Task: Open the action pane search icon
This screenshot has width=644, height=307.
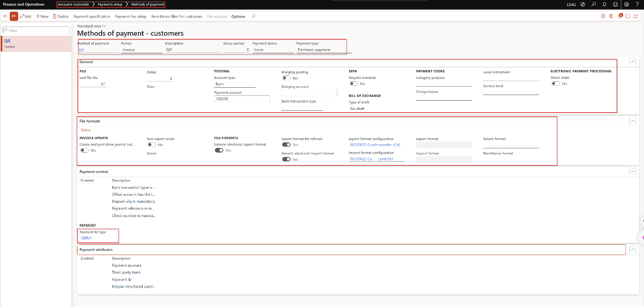Action: pyautogui.click(x=253, y=16)
